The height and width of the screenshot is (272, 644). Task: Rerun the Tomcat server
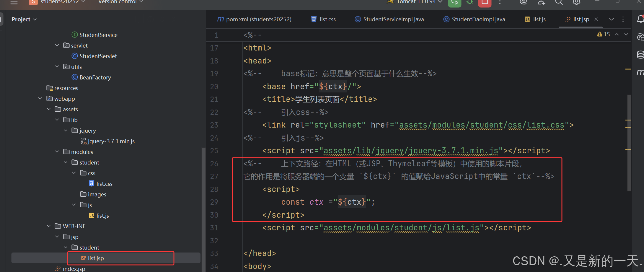pos(454,2)
